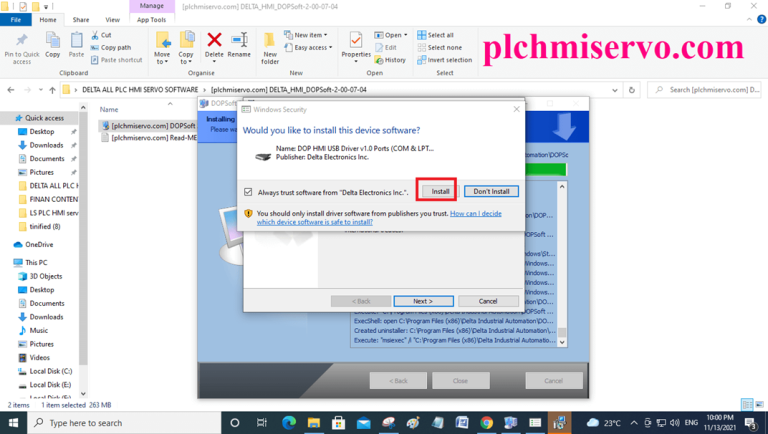The width and height of the screenshot is (768, 434).
Task: Toggle Always trust Delta Electronics checkbox
Action: point(248,192)
